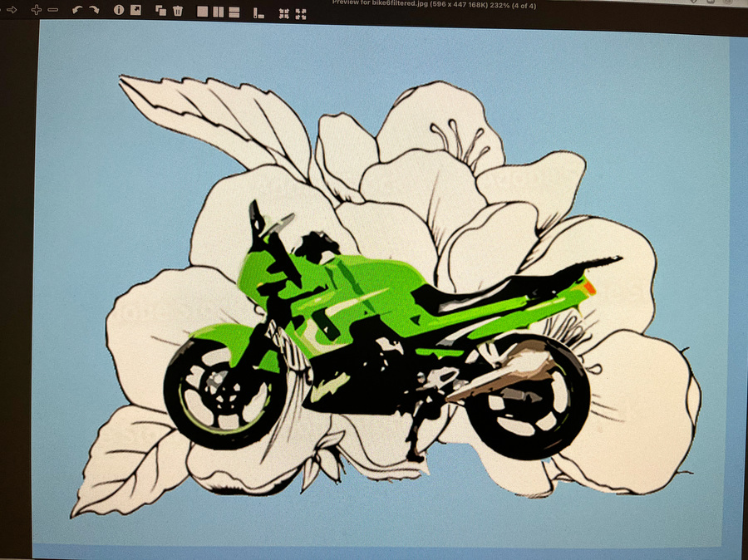Switch to side-by-side split view

click(x=219, y=12)
